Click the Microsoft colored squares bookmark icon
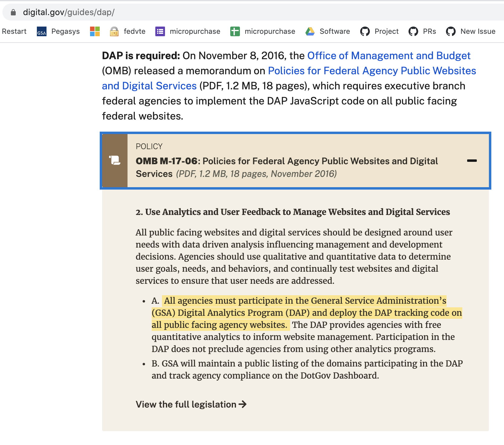504x445 pixels. (x=95, y=31)
